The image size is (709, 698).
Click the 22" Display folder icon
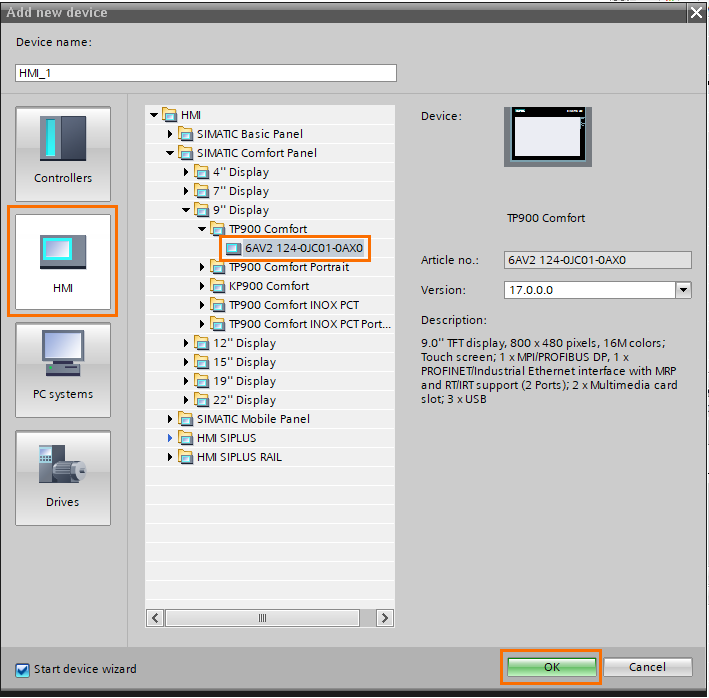[x=202, y=400]
